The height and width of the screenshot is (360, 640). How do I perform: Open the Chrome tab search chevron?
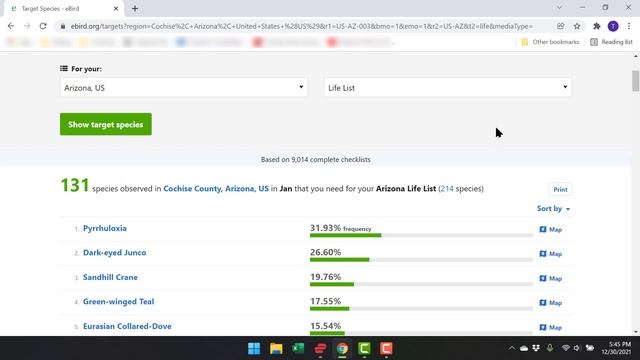560,7
